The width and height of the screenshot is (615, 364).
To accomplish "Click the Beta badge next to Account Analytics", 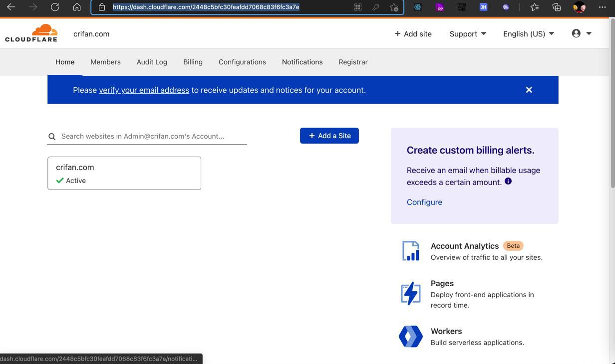I will 513,246.
